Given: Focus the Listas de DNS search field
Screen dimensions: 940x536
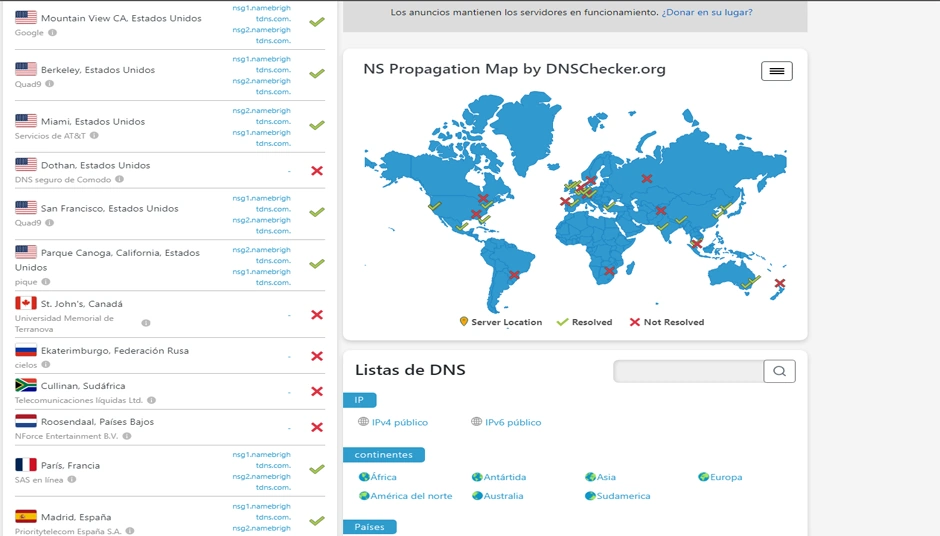Looking at the screenshot, I should tap(688, 371).
